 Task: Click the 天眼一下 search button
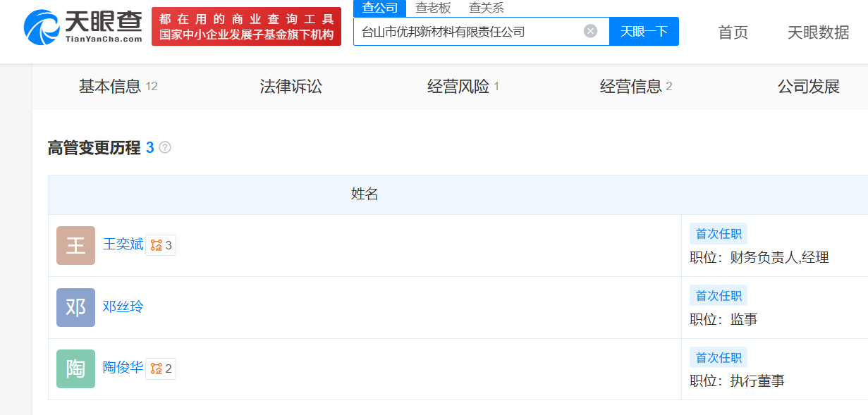[x=644, y=32]
